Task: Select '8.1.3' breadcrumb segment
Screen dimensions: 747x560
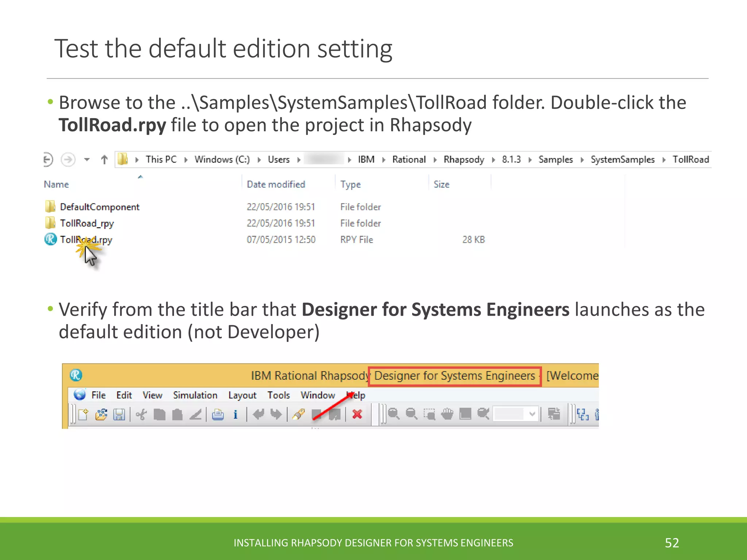Action: coord(511,159)
